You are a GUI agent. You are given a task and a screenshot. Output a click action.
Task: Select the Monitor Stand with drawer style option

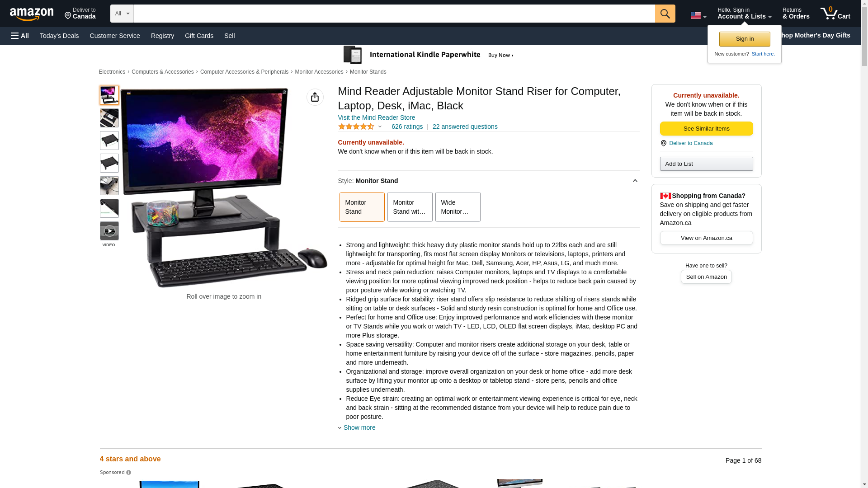pyautogui.click(x=410, y=207)
